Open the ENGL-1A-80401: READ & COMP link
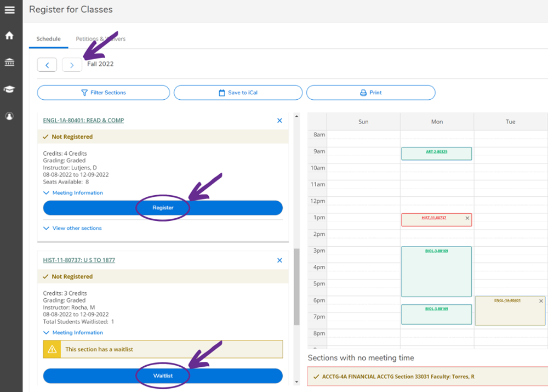 point(83,120)
